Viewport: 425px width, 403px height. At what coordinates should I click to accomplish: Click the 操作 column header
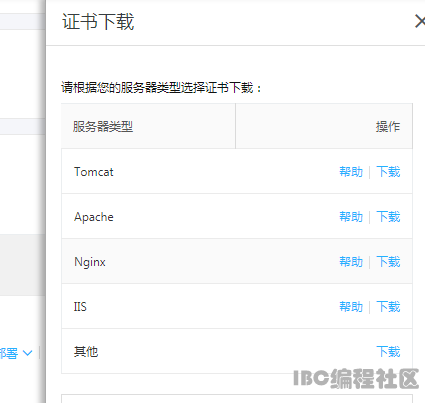tap(388, 127)
